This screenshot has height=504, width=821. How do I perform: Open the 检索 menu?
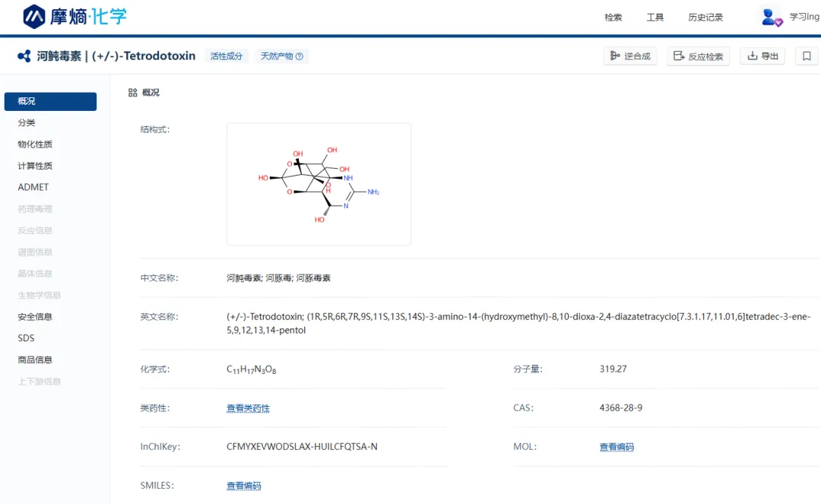(x=613, y=17)
